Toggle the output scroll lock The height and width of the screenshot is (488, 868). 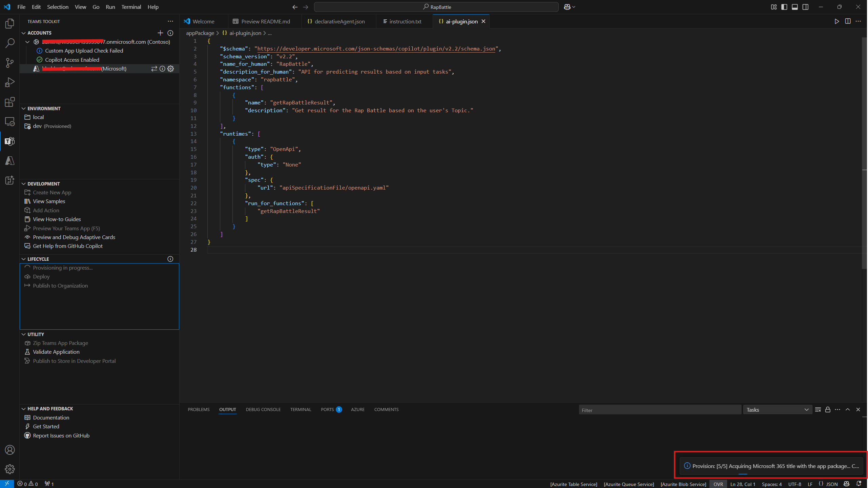click(x=828, y=410)
